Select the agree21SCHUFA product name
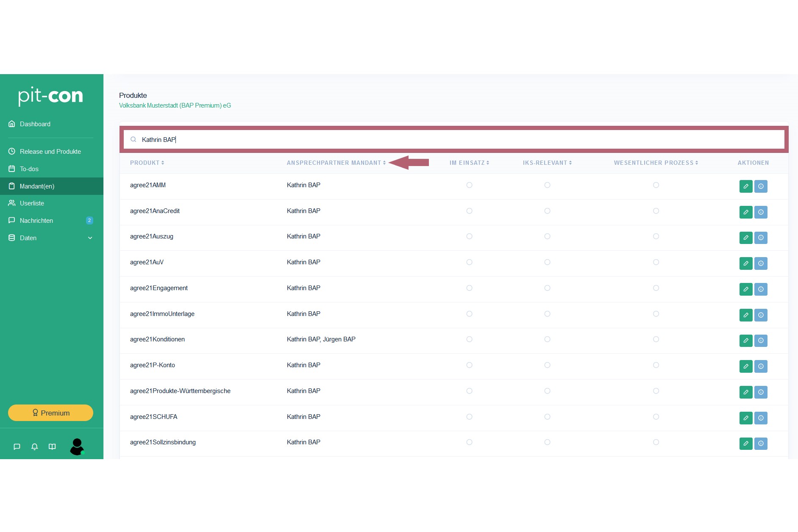The height and width of the screenshot is (532, 798). 153,417
